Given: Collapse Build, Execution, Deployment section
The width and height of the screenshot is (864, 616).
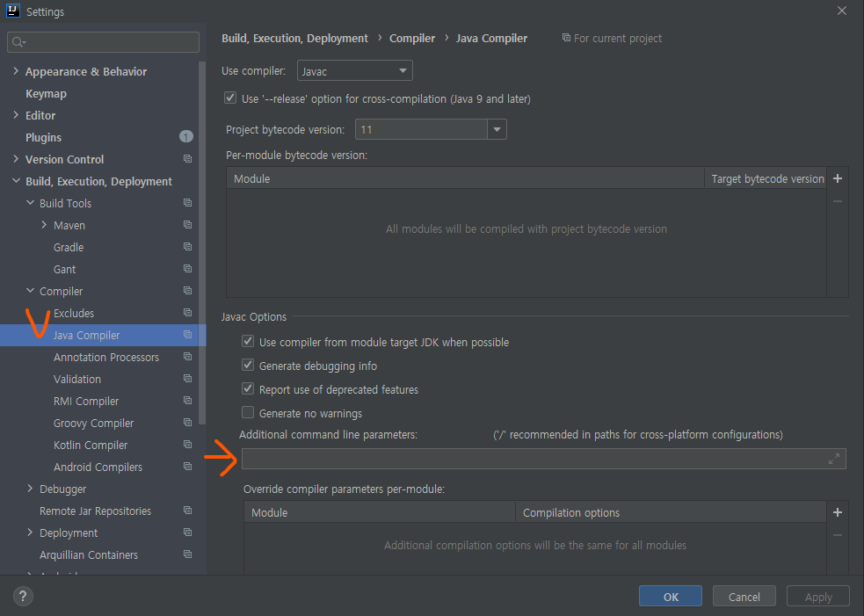Looking at the screenshot, I should (16, 181).
